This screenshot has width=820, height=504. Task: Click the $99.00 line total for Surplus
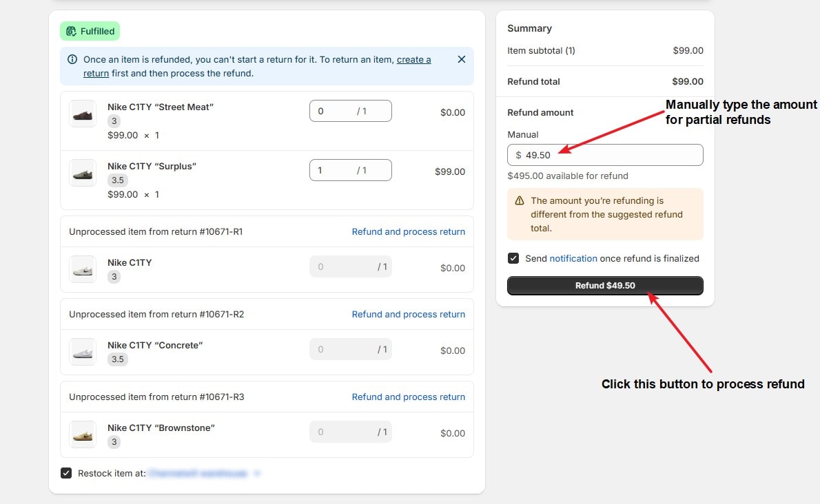tap(450, 171)
